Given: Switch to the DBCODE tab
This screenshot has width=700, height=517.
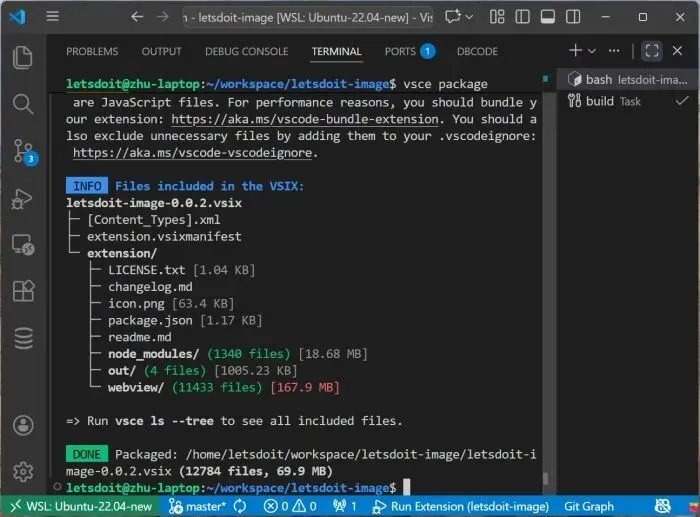Looking at the screenshot, I should pyautogui.click(x=477, y=51).
